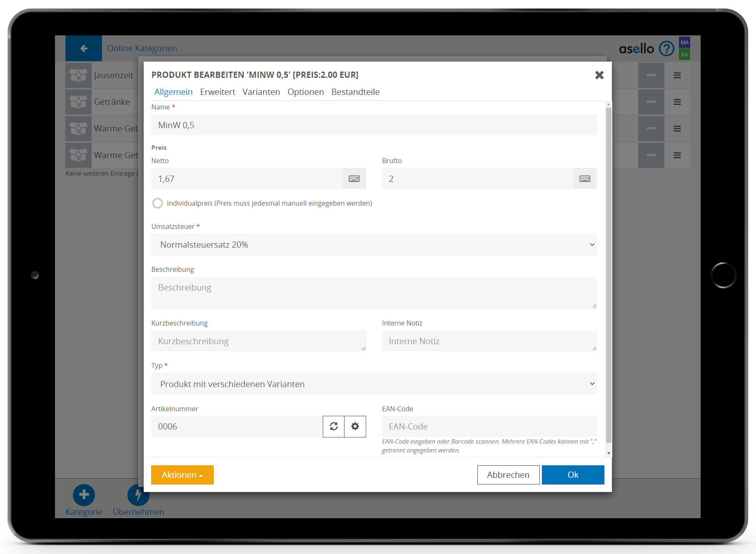
Task: Expand the Aktionen menu button
Action: [182, 475]
